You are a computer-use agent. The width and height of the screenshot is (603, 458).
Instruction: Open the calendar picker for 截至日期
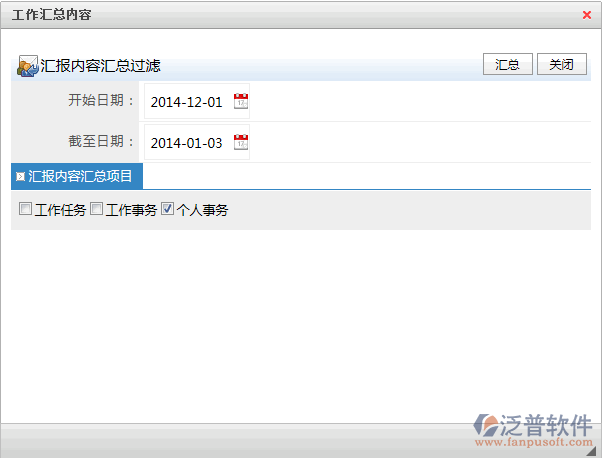(240, 142)
